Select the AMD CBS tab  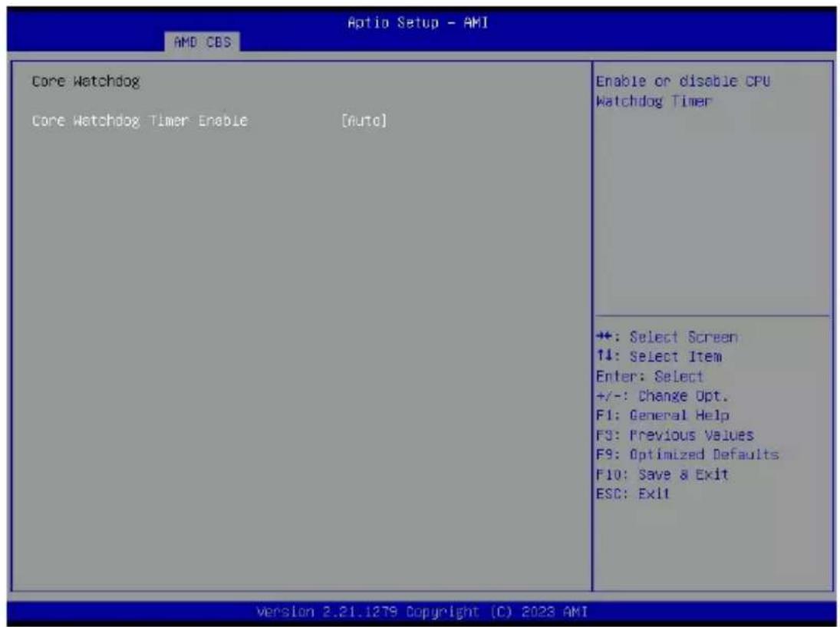click(x=203, y=41)
